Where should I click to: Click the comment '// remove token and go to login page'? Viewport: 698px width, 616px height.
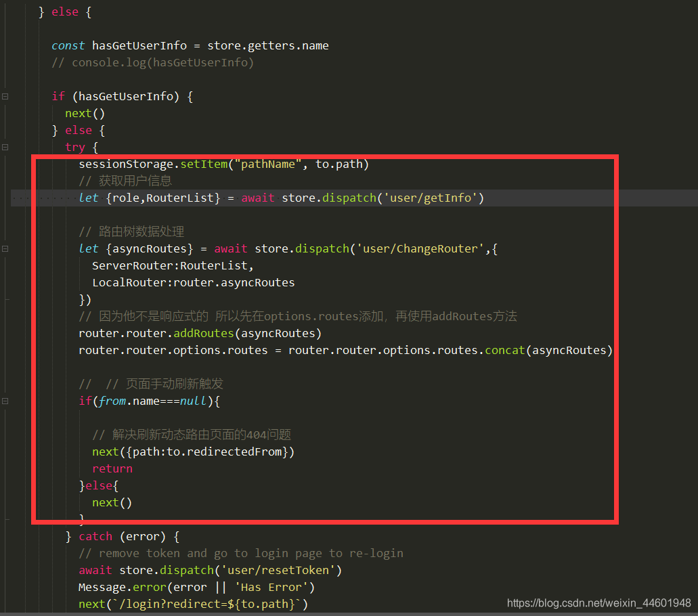tap(241, 553)
